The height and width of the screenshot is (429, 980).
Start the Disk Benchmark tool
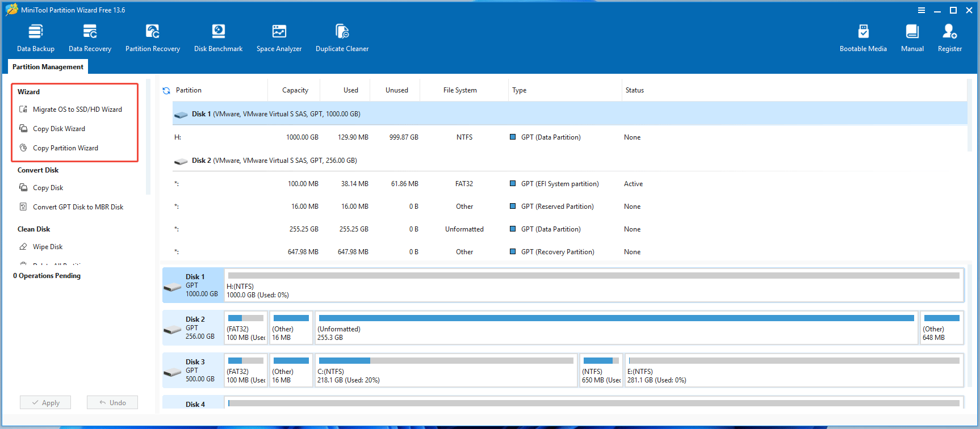(x=218, y=38)
